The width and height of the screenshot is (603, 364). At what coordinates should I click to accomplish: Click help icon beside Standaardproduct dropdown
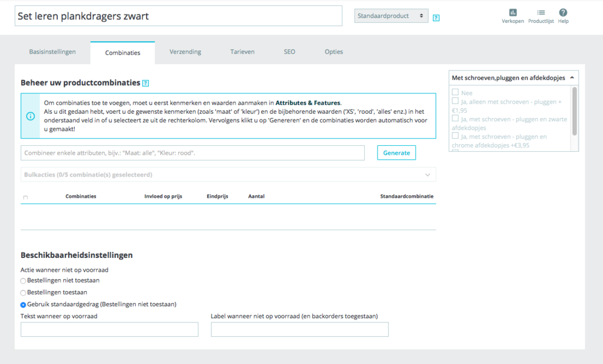(x=436, y=17)
